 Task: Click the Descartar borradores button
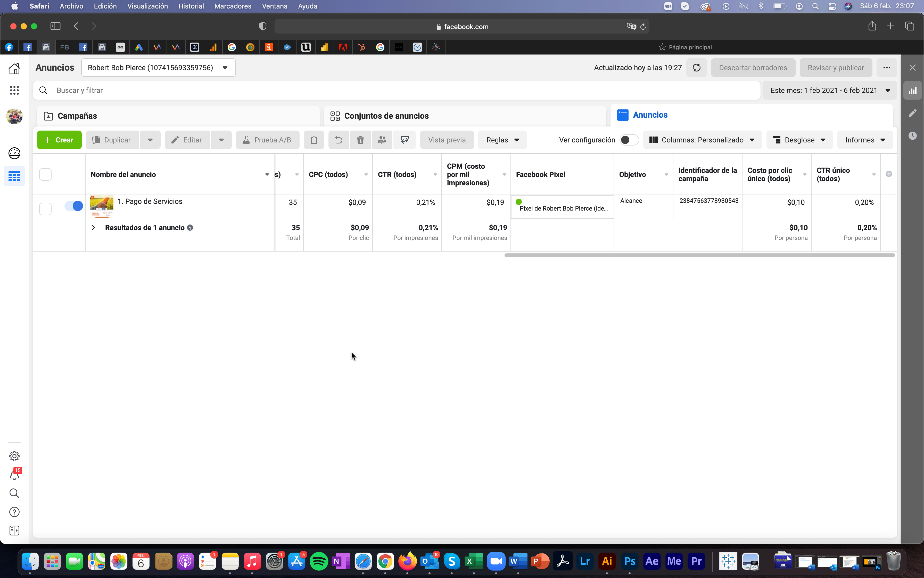753,68
